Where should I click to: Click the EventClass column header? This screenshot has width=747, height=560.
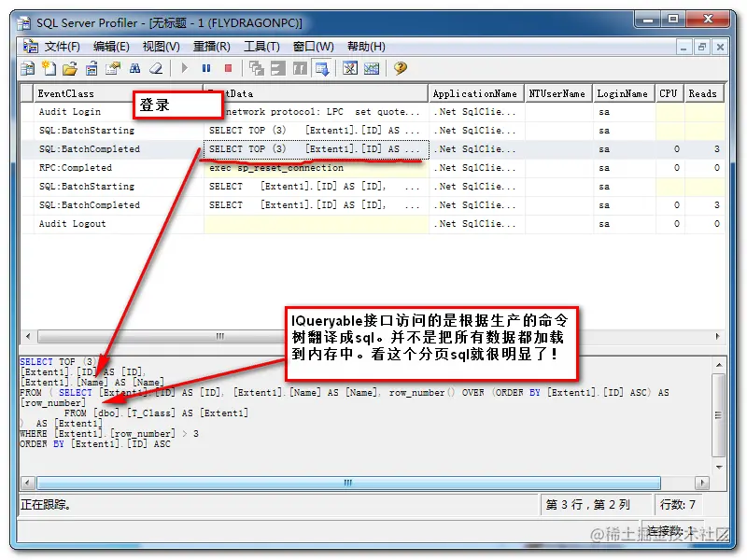[x=119, y=94]
